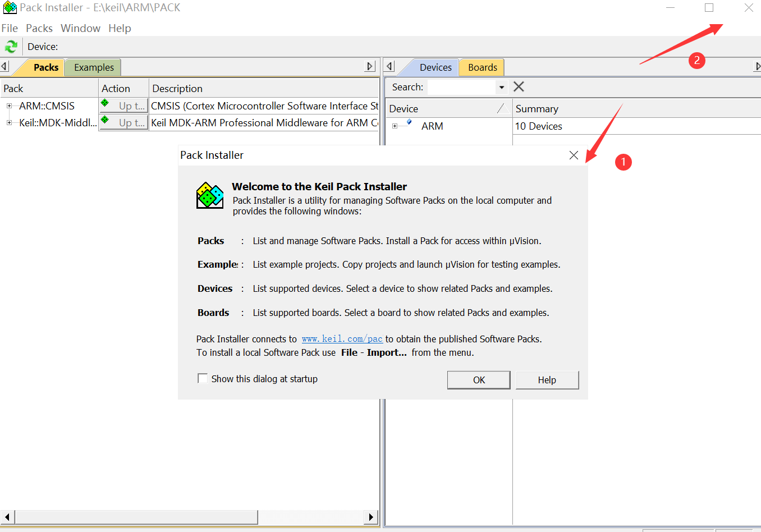
Task: Expand the ARM::CMSIS pack tree node
Action: (9, 106)
